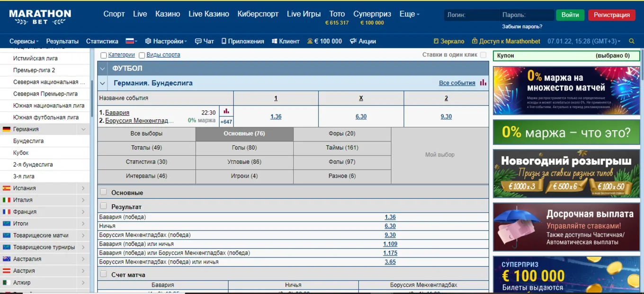The image size is (644, 294).
Task: Click league statistics icon beside Все события
Action: click(483, 82)
